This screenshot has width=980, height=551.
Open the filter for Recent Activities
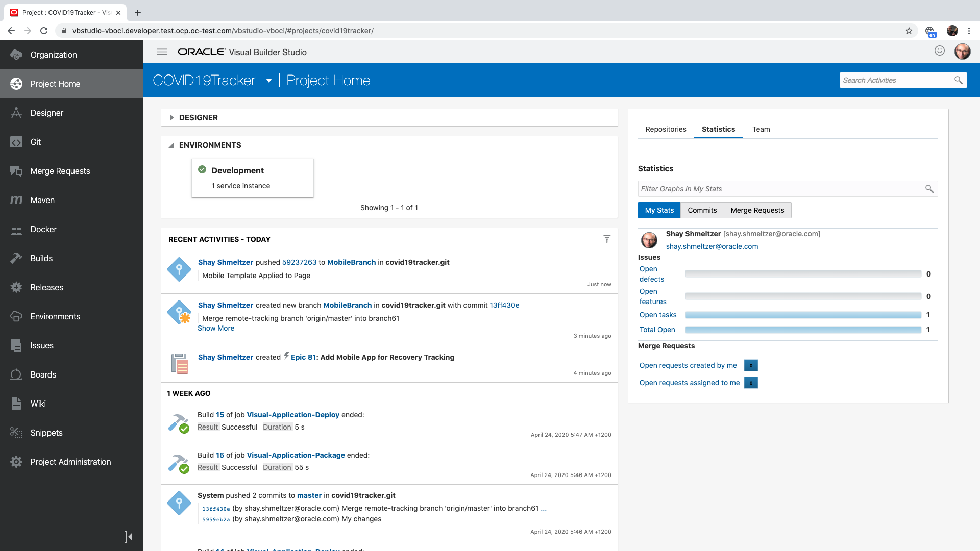(x=606, y=239)
